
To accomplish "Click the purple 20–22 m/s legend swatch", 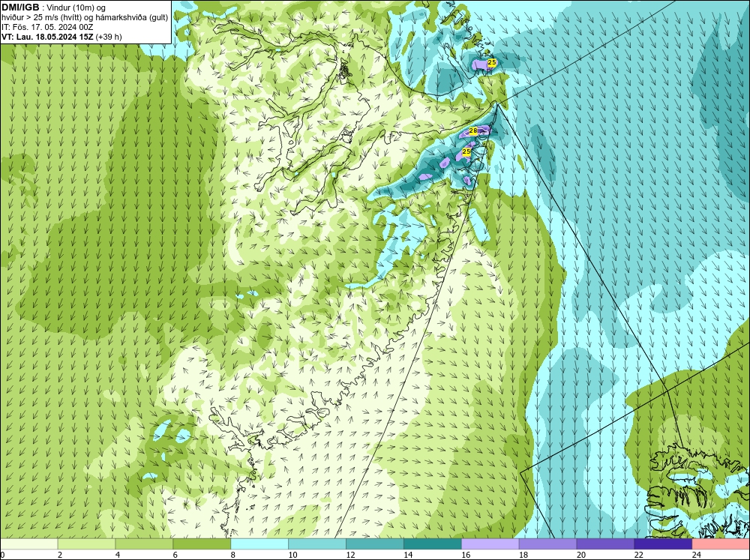I will (x=605, y=544).
